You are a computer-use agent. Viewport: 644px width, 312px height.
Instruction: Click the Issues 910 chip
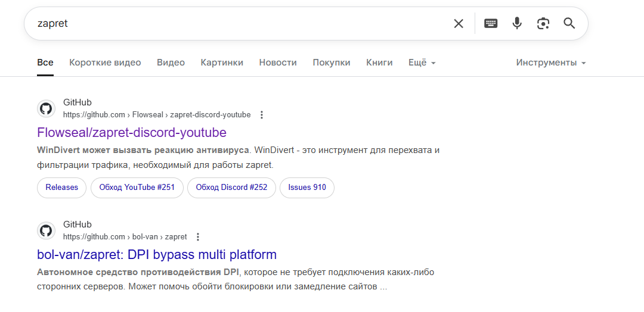(307, 188)
